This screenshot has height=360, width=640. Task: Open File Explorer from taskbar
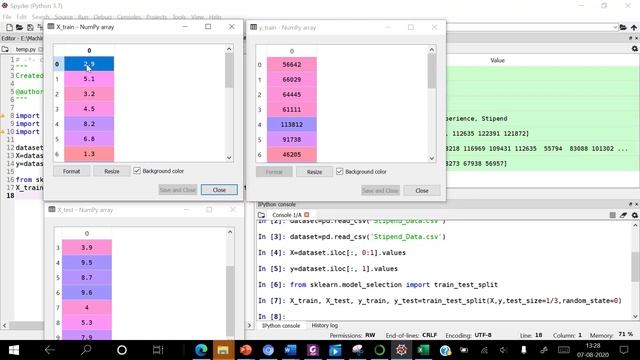pyautogui.click(x=223, y=350)
